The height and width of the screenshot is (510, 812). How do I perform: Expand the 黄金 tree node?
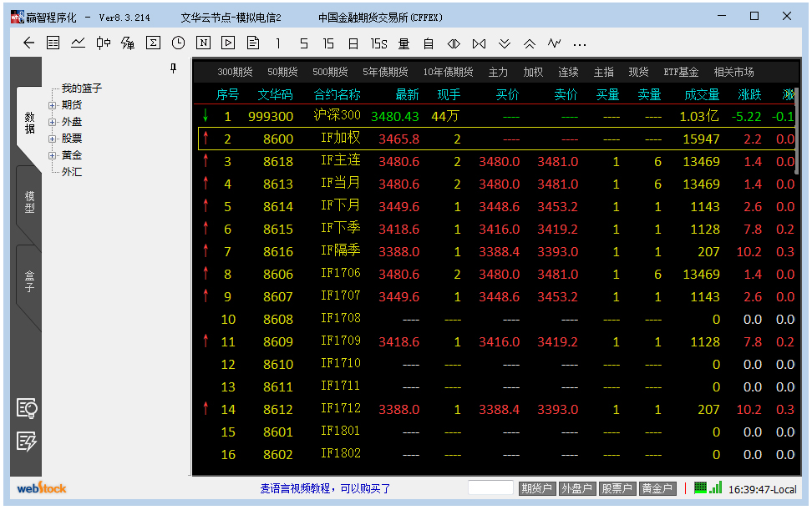tap(52, 156)
